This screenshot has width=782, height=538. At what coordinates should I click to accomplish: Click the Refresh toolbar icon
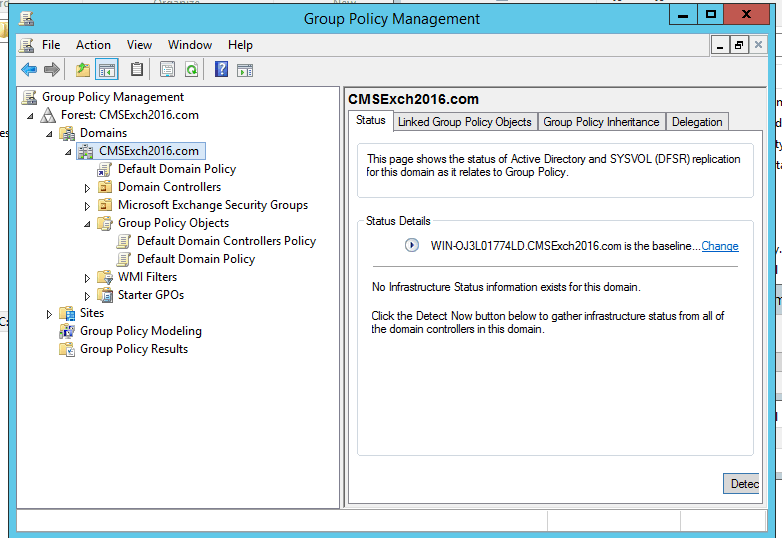[x=190, y=69]
